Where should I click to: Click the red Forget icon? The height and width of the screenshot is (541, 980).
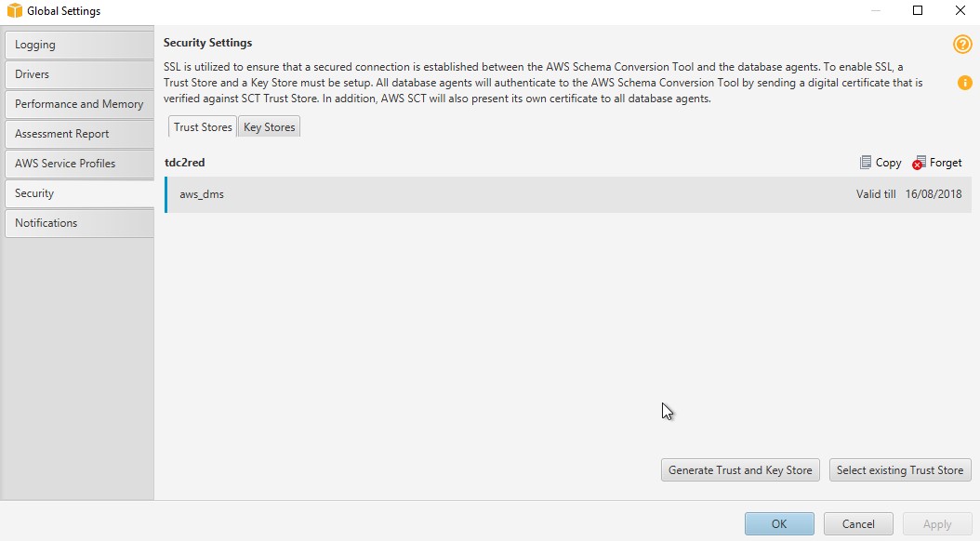coord(919,163)
